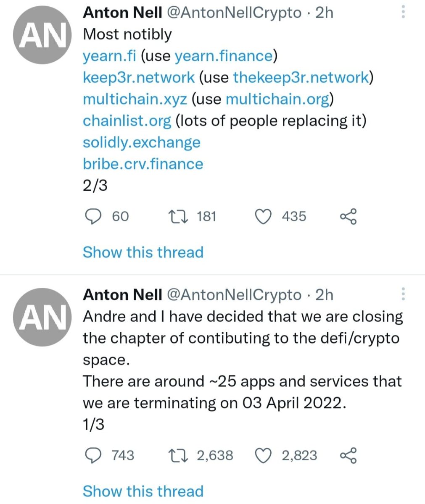Visit the solidly.exchange link
This screenshot has width=425, height=504.
point(142,142)
